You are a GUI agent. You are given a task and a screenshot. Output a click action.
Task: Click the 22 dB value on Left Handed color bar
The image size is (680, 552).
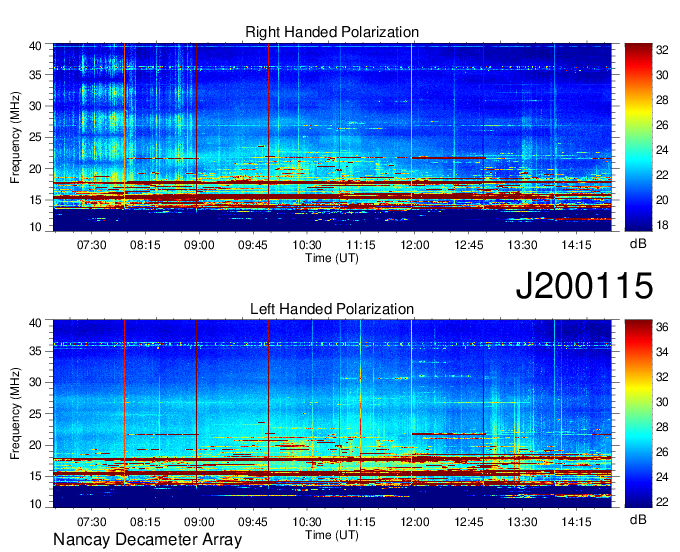pos(662,502)
